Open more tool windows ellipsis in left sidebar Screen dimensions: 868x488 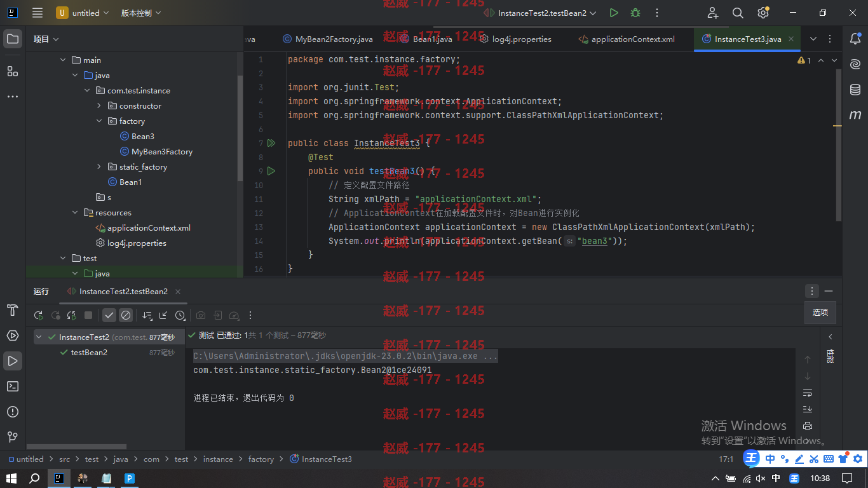point(13,97)
